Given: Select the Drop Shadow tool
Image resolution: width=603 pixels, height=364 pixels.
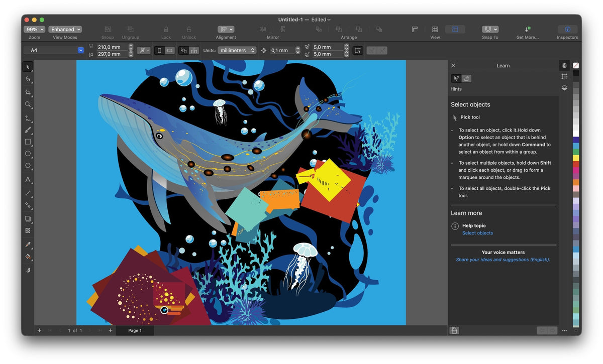Looking at the screenshot, I should (28, 219).
